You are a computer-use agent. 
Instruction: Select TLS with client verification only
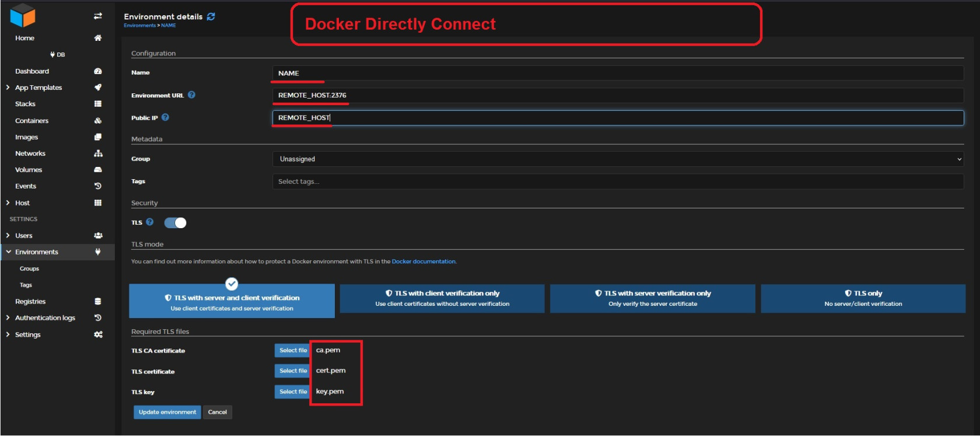tap(442, 298)
